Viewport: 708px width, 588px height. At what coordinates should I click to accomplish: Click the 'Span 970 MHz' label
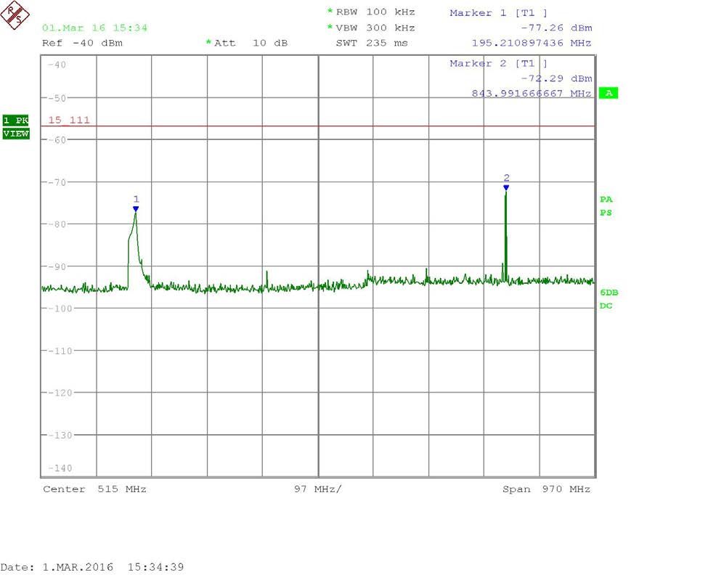tap(546, 489)
